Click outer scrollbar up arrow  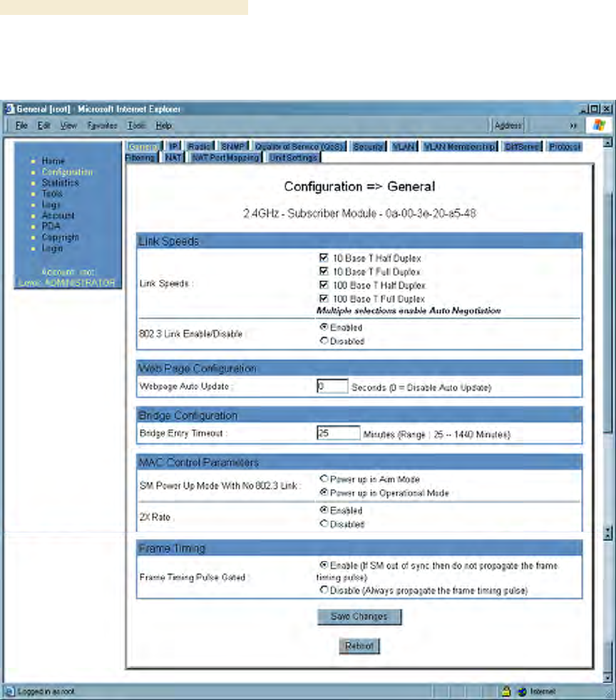[607, 143]
